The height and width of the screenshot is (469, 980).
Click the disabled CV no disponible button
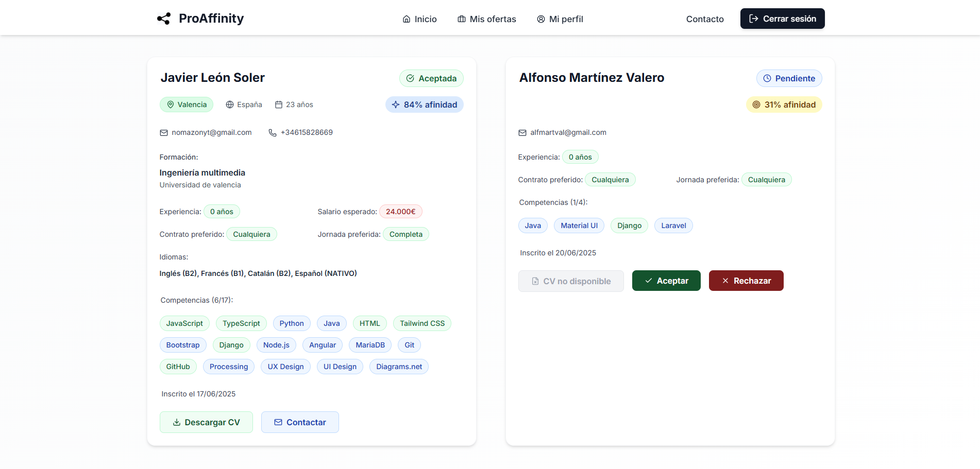tap(571, 281)
